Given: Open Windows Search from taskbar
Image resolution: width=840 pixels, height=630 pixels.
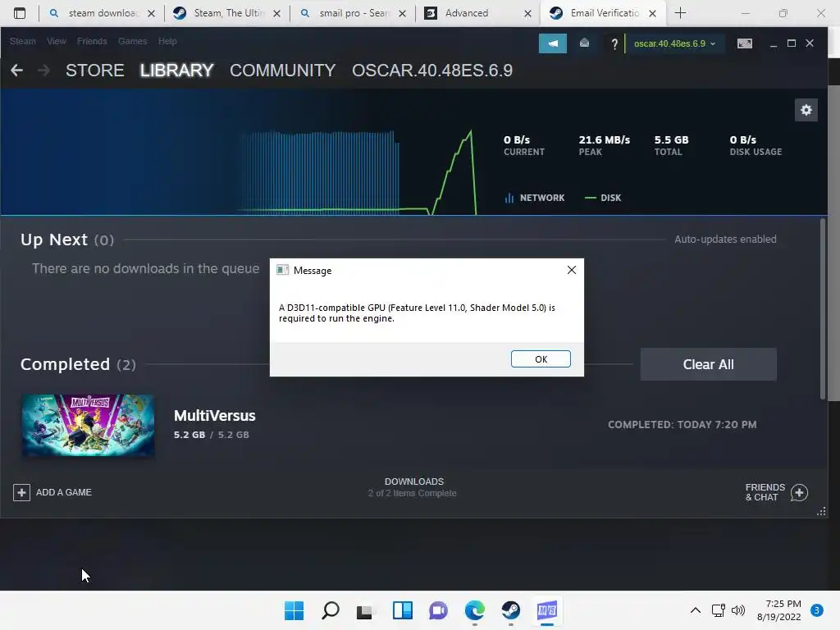Looking at the screenshot, I should 330,610.
